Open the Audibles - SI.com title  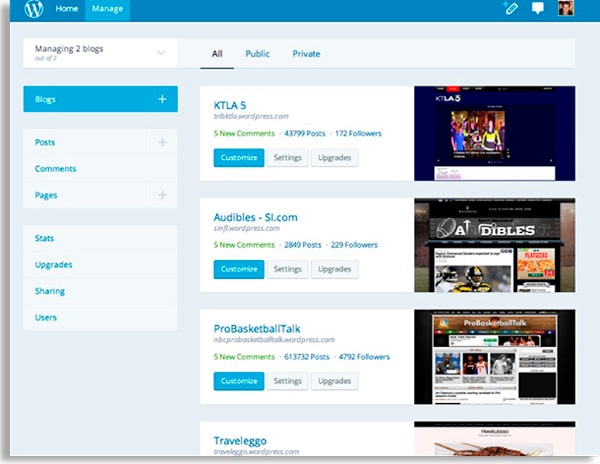[255, 217]
